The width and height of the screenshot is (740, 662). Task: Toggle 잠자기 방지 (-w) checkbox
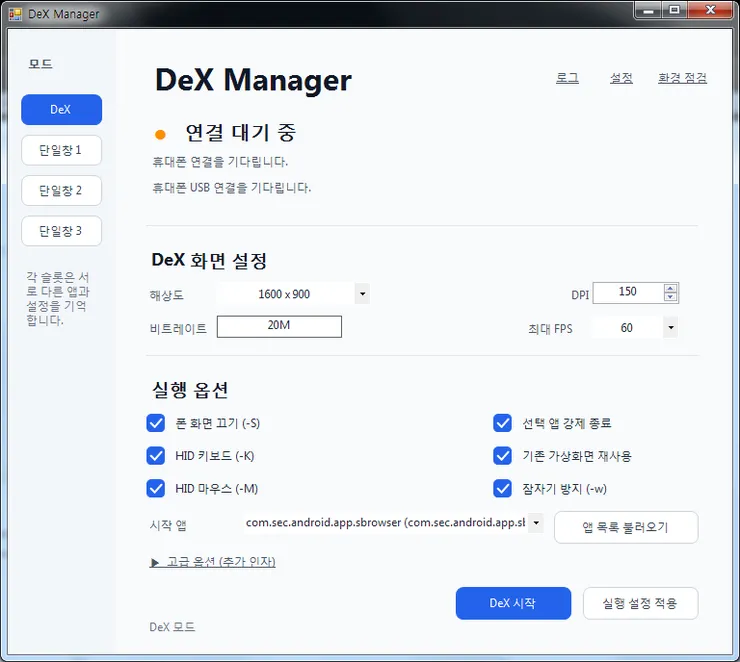503,489
